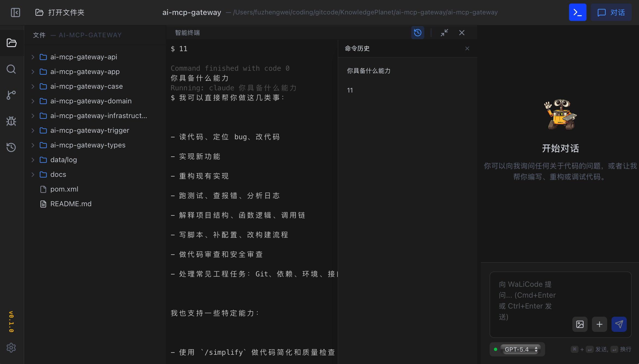This screenshot has height=364, width=639.
Task: Click the 打开文件夹 button
Action: [60, 13]
